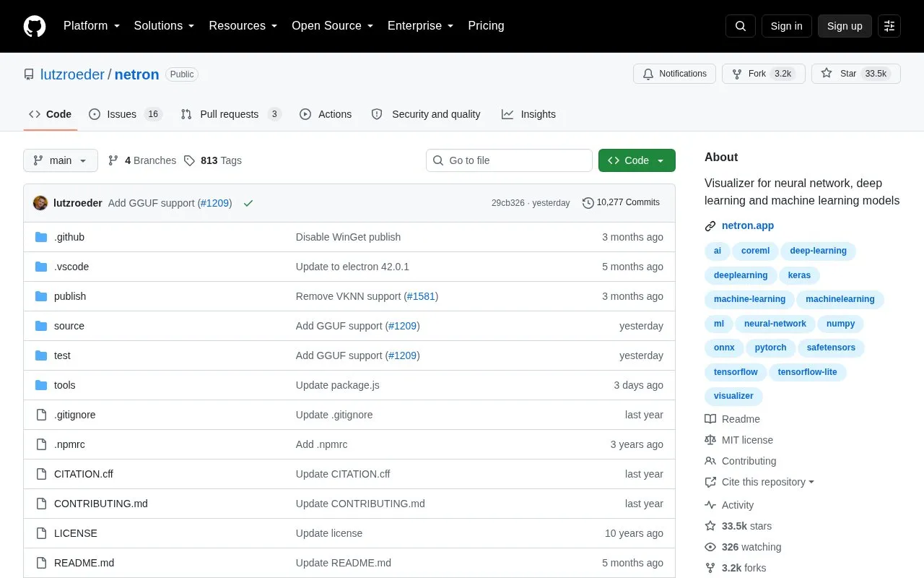Click the Sign up button
The width and height of the screenshot is (924, 578).
(845, 26)
